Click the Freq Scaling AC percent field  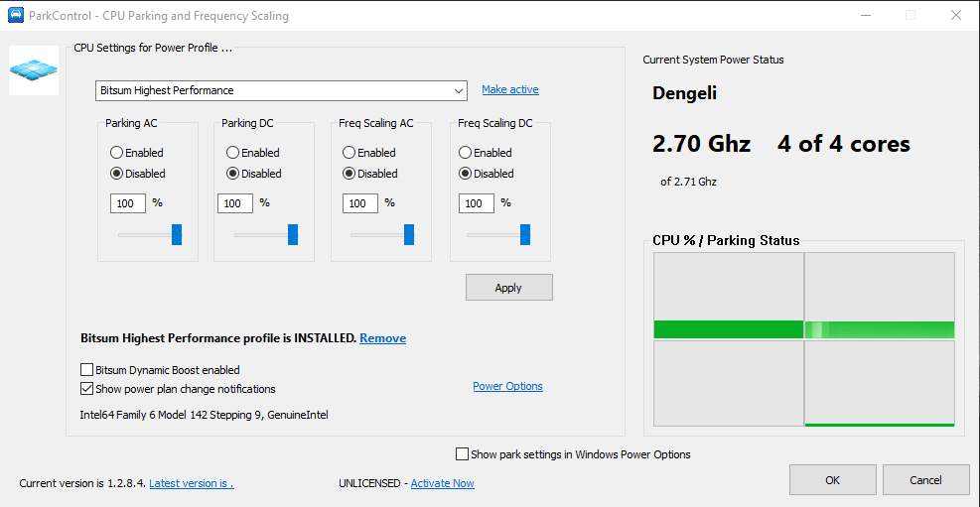coord(360,203)
